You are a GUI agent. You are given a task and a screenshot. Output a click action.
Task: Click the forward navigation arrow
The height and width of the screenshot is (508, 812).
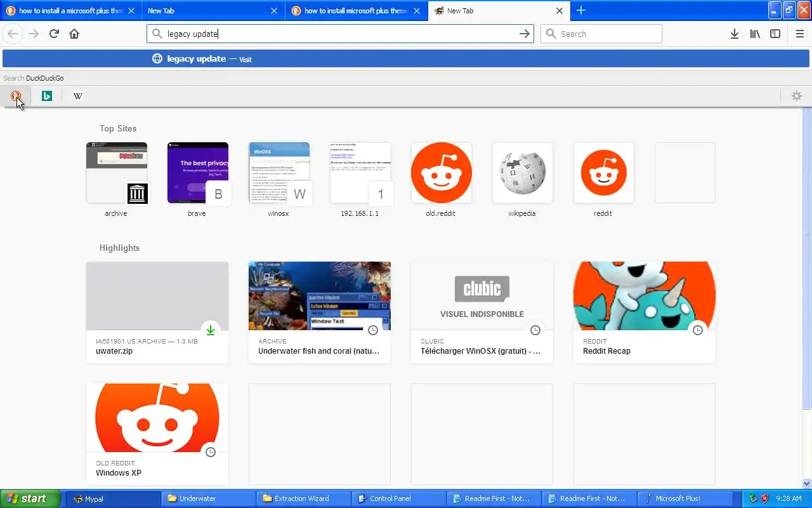click(34, 34)
